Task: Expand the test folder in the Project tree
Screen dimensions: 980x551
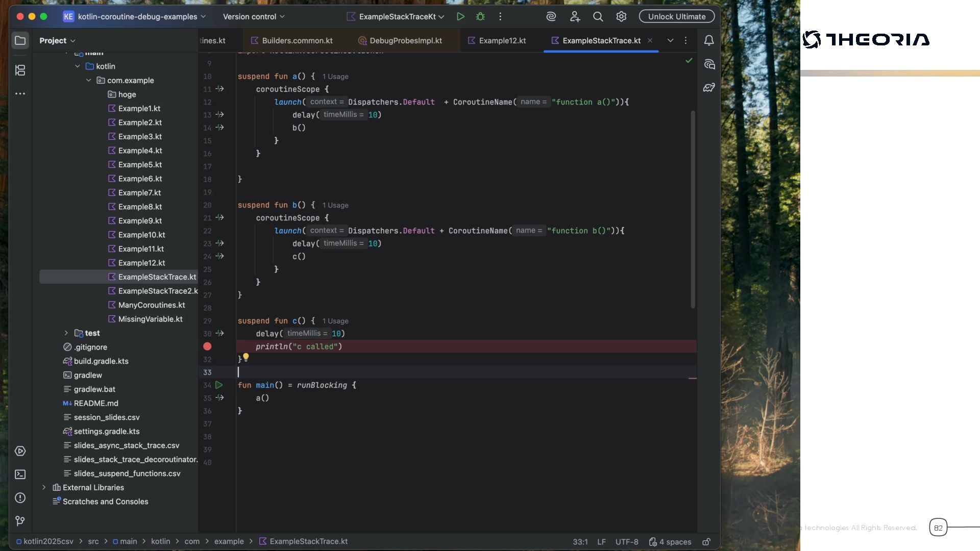Action: 66,333
